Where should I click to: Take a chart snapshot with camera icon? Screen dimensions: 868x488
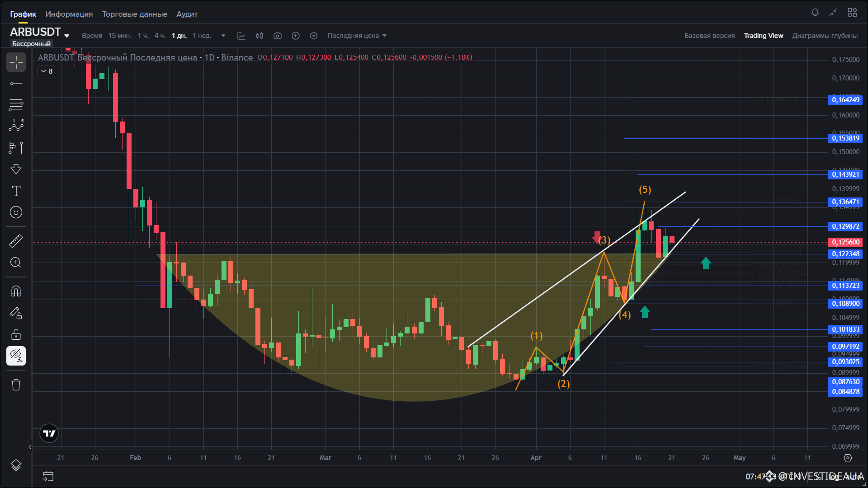pyautogui.click(x=278, y=36)
